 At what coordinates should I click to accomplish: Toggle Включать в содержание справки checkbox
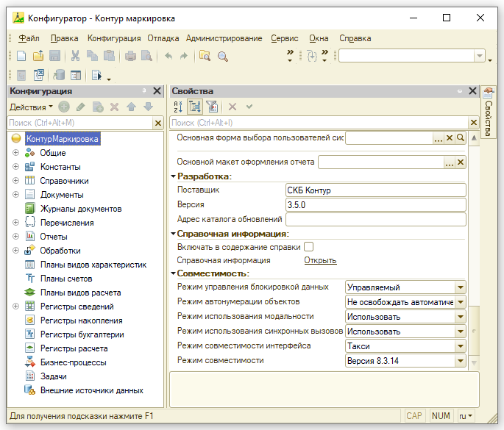point(309,247)
